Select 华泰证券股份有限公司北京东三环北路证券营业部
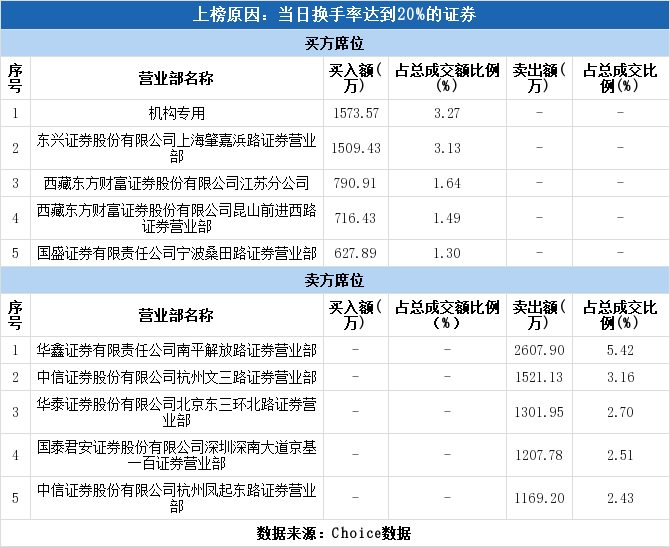Screen dimensions: 670x547 coord(176,412)
